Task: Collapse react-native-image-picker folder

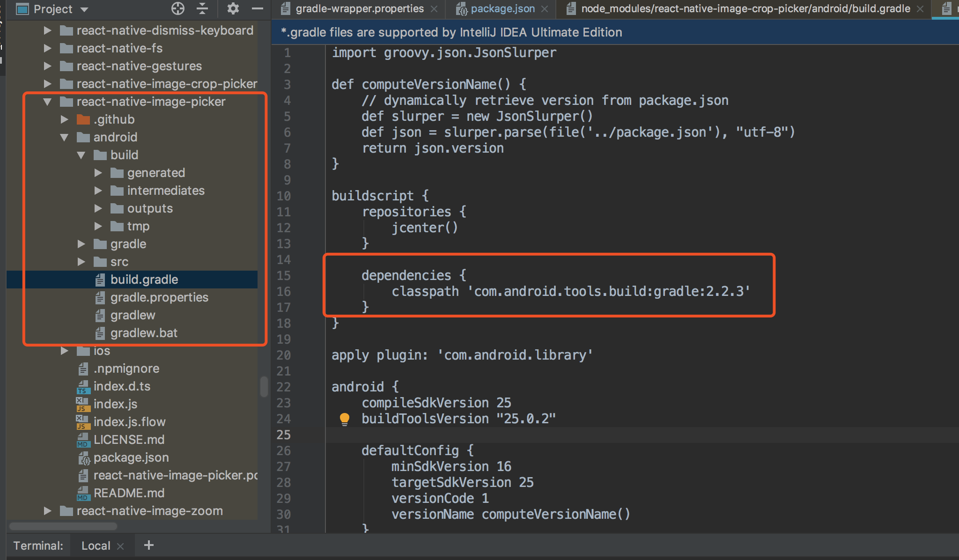Action: point(47,102)
